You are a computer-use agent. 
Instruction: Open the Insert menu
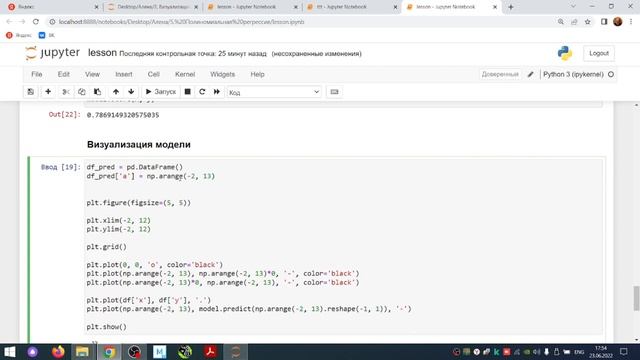click(124, 74)
